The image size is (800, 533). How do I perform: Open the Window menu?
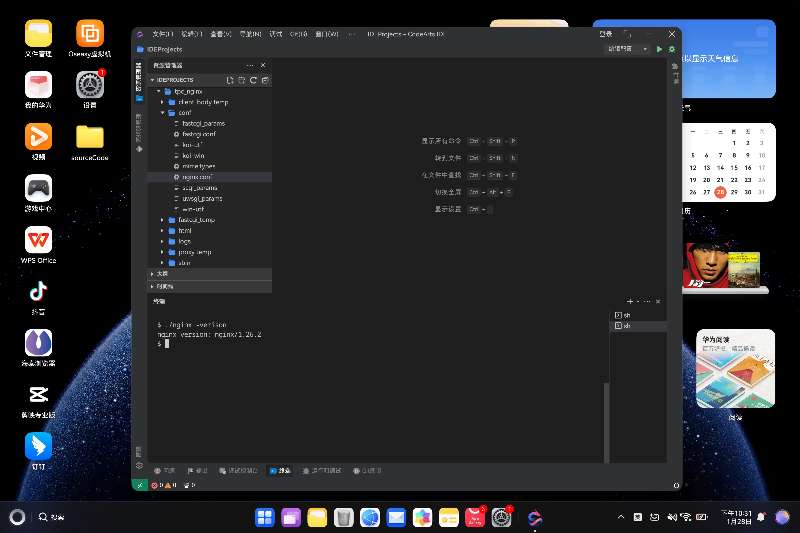[327, 34]
